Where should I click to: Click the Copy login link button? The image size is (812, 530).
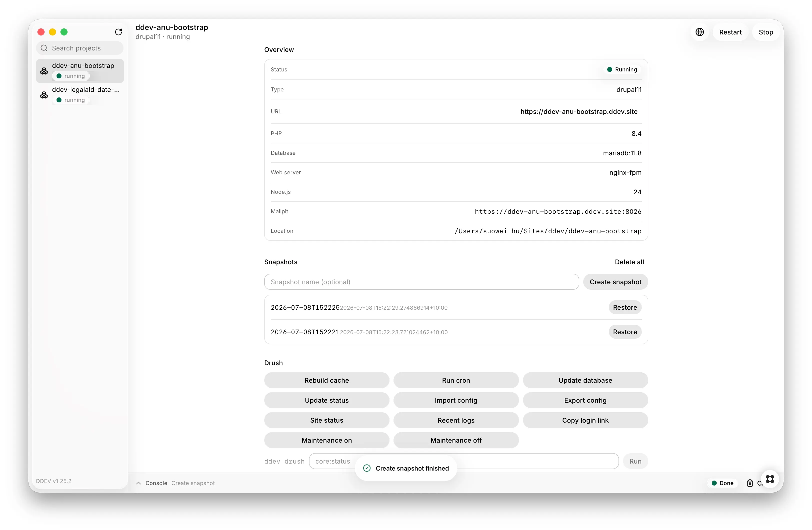coord(585,420)
